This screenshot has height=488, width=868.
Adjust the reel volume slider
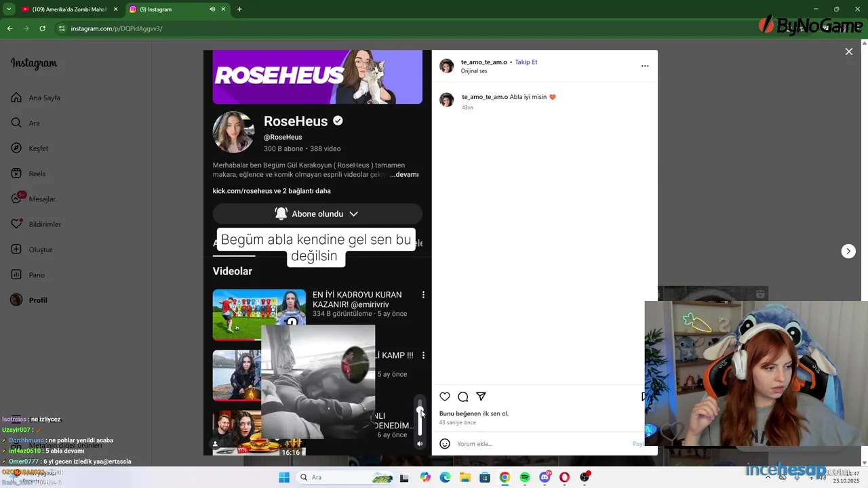(420, 418)
